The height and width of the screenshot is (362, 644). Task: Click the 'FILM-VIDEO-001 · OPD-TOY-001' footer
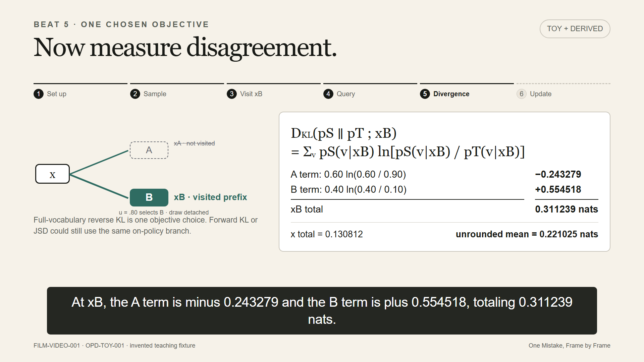(114, 346)
